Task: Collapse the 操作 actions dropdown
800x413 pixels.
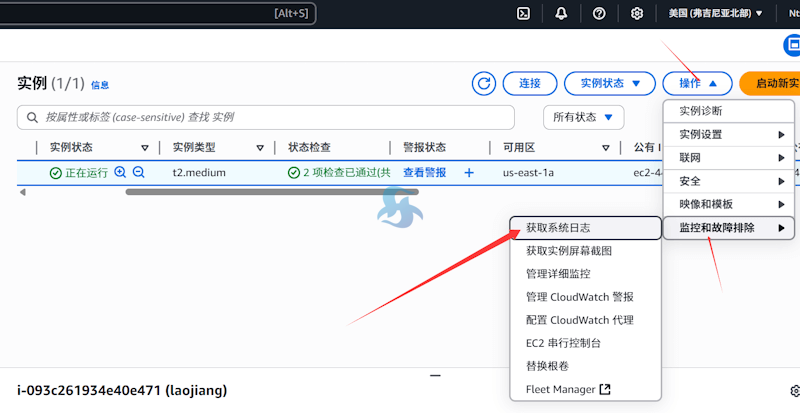Action: [x=697, y=83]
